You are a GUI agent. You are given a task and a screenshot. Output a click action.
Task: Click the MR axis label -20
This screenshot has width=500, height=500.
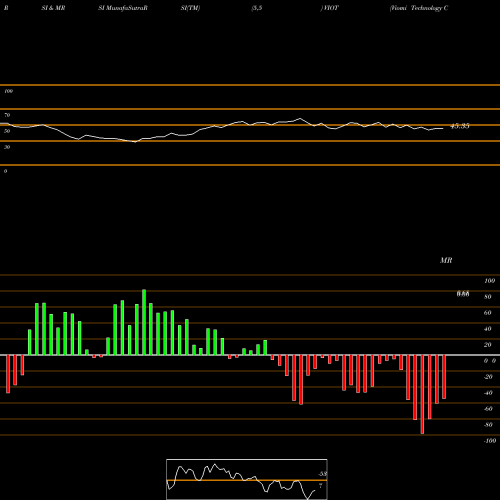point(488,377)
